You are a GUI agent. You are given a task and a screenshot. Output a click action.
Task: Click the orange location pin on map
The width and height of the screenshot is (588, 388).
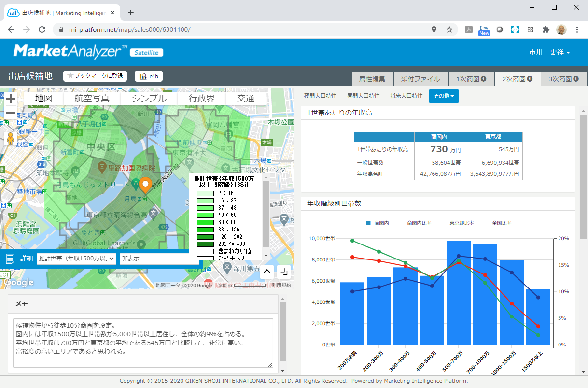click(145, 185)
